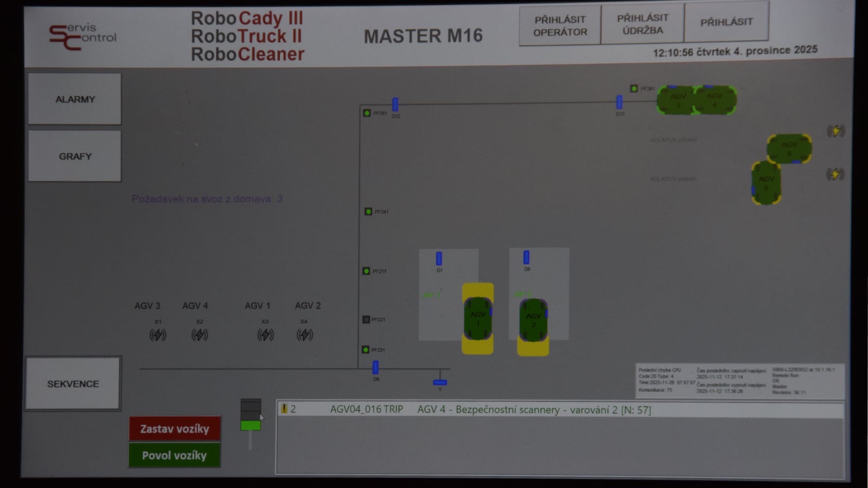Click the Servis Control logo
Viewport: 868px width, 488px height.
click(82, 36)
